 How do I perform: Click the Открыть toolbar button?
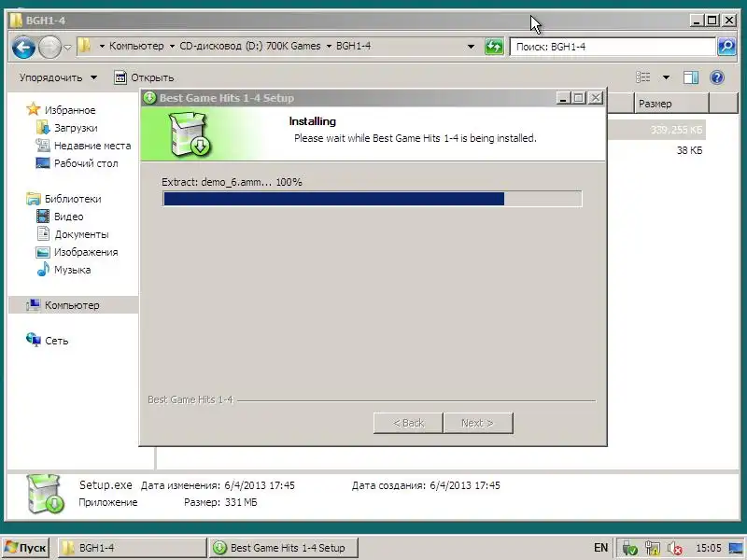144,77
